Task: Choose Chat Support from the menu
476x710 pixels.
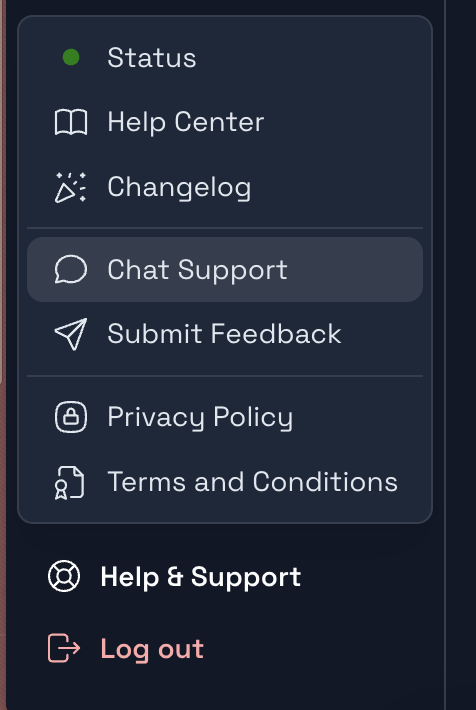Action: click(x=225, y=269)
